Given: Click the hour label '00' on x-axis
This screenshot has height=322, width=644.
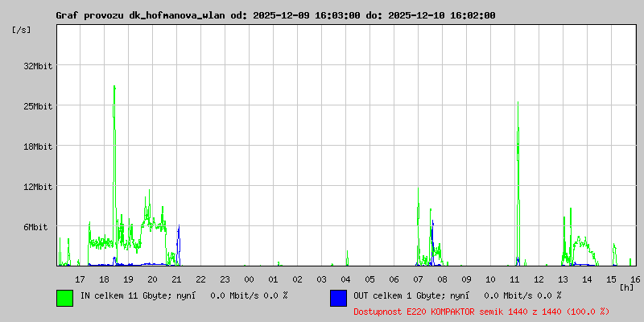Looking at the screenshot, I should (250, 279).
